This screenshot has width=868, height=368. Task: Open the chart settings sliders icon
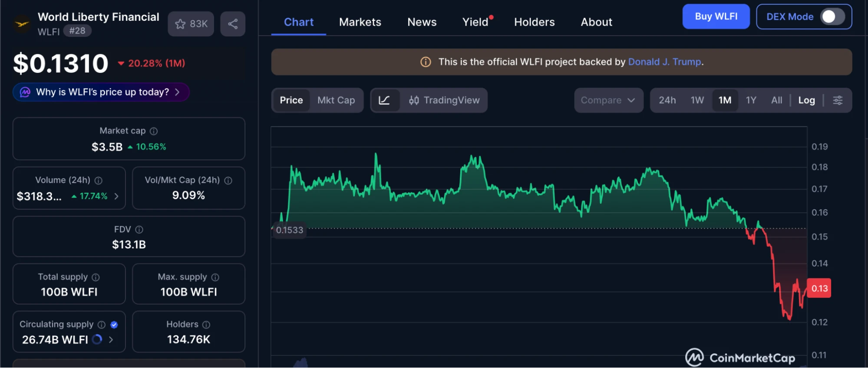(838, 100)
